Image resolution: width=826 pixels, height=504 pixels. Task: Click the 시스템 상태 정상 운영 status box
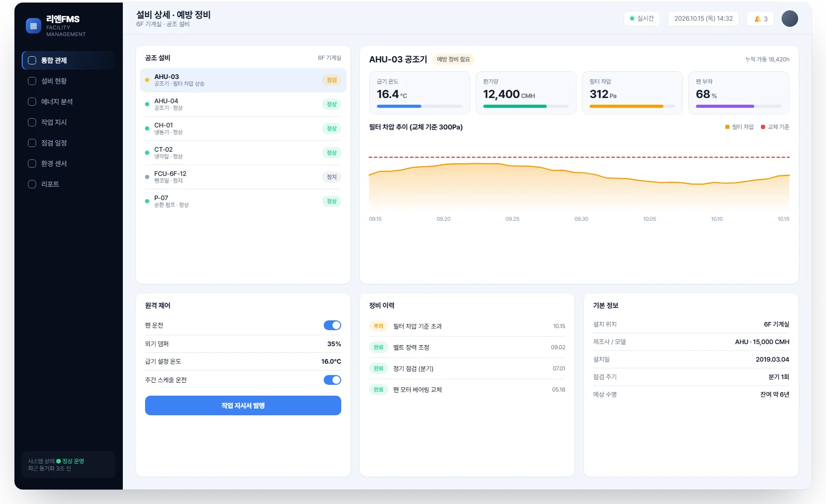(68, 465)
